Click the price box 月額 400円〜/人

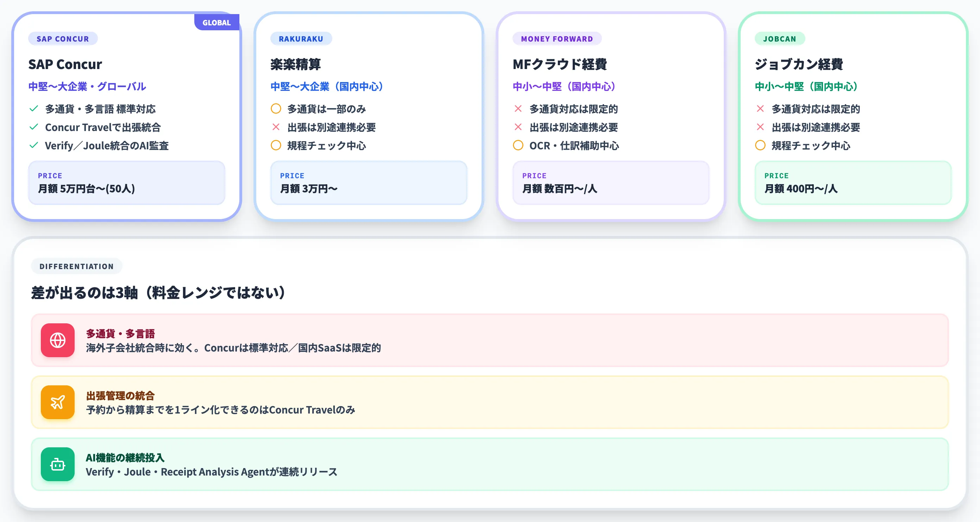853,183
